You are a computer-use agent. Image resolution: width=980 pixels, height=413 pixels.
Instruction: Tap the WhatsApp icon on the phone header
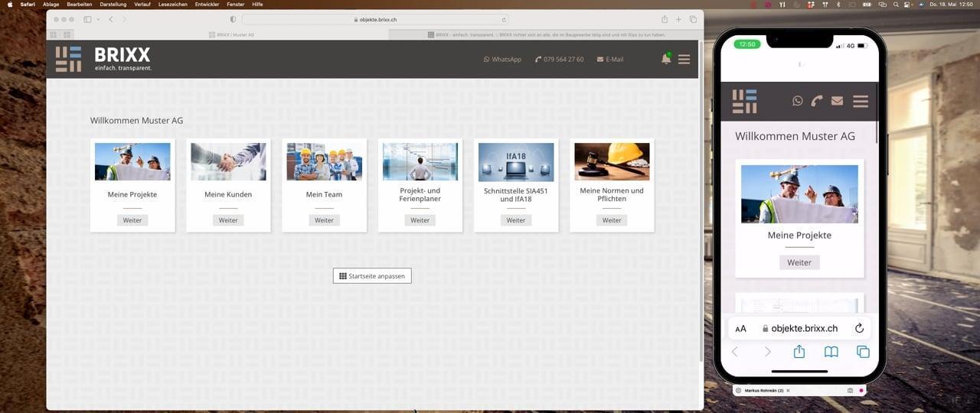[798, 101]
